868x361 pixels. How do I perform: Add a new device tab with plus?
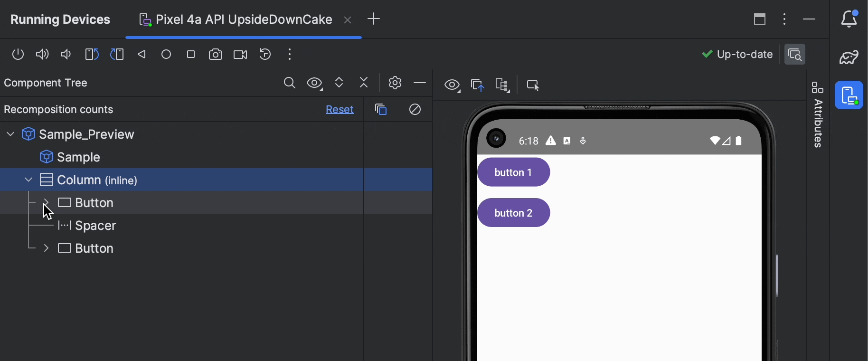coord(374,19)
